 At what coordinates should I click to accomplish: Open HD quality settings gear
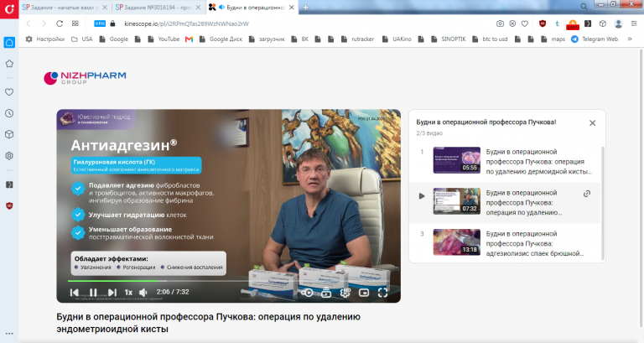(345, 293)
